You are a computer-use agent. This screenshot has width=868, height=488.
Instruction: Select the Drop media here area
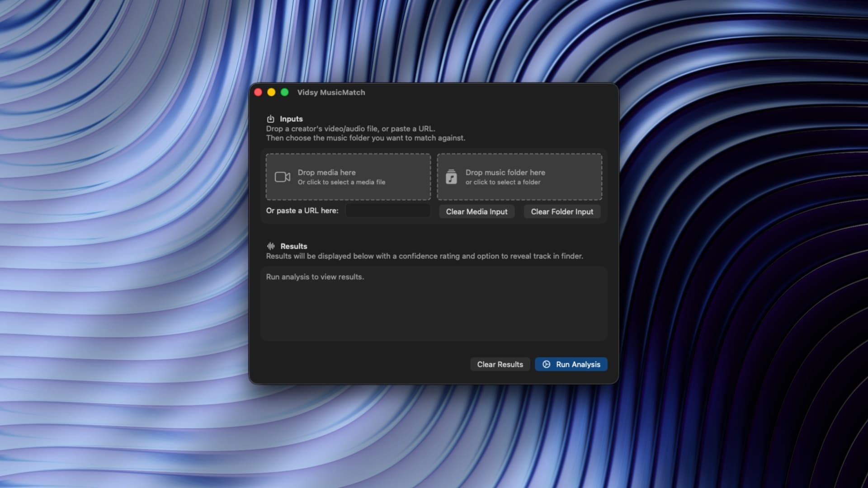click(x=348, y=177)
